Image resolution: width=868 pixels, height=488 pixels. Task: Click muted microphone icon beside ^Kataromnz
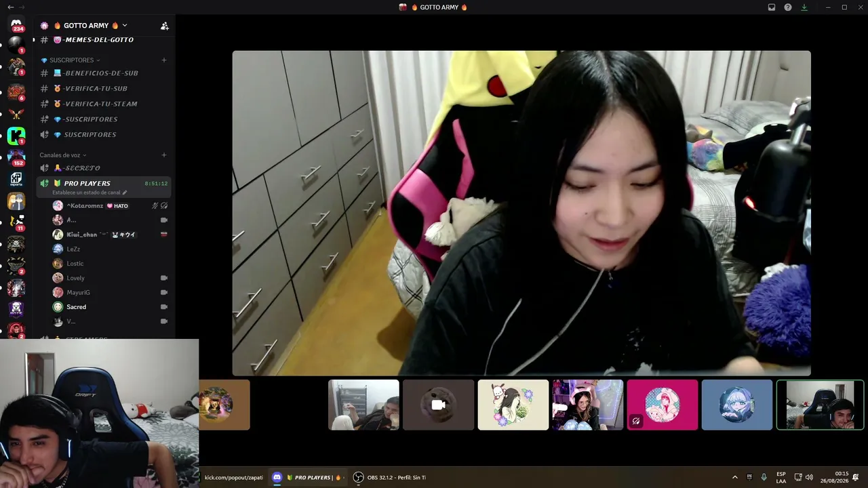click(155, 205)
